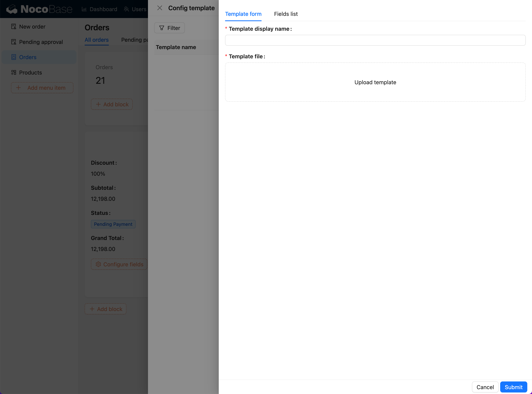This screenshot has height=394, width=532.
Task: Close the Config template drawer
Action: coord(159,8)
